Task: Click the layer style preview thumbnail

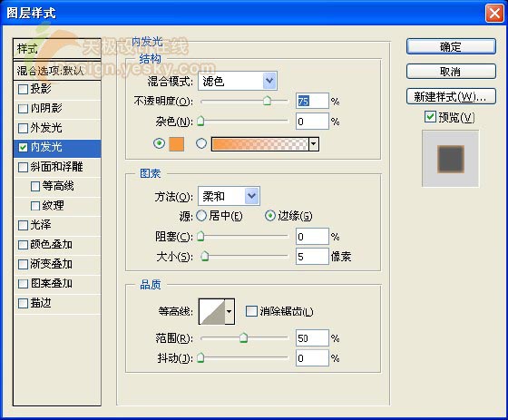Action: (450, 159)
